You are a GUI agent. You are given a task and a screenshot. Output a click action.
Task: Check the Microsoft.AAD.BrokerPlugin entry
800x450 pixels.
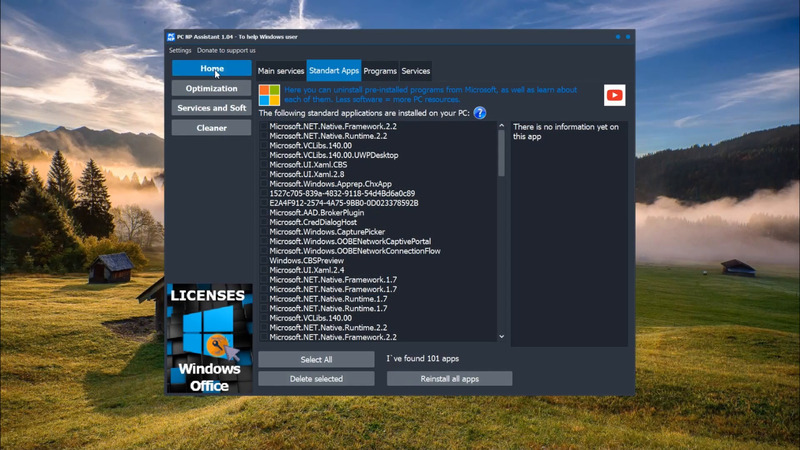pyautogui.click(x=265, y=213)
